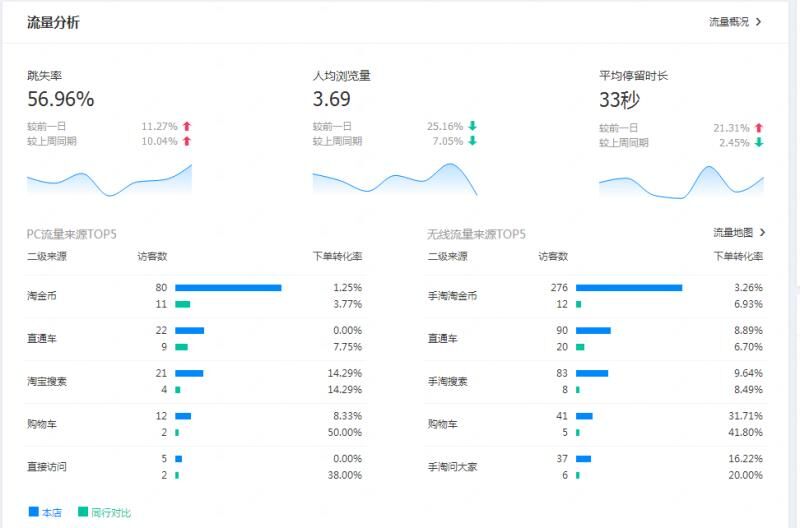Toggle the green 同行对比 legend square
Viewport: 800px width, 528px height.
tap(83, 512)
